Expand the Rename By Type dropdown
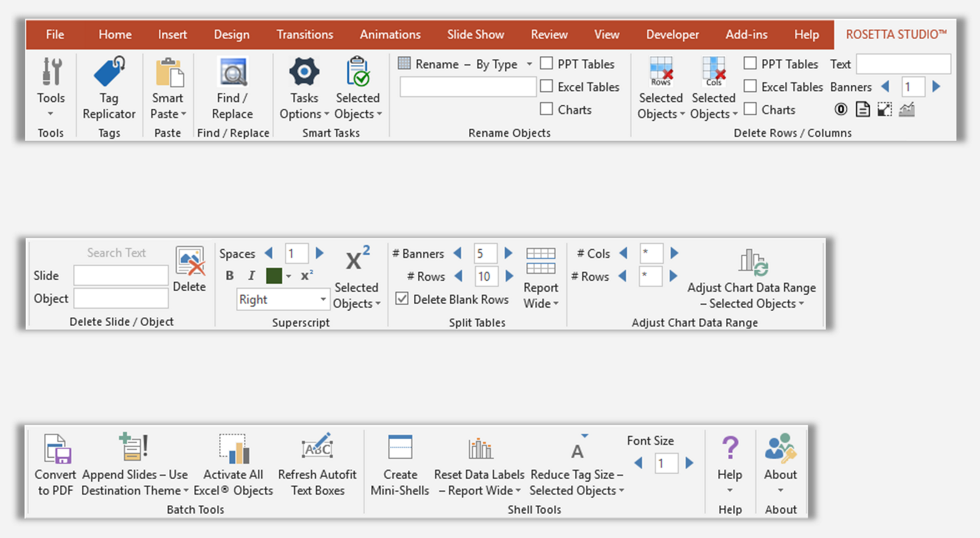This screenshot has width=980, height=538. point(529,64)
